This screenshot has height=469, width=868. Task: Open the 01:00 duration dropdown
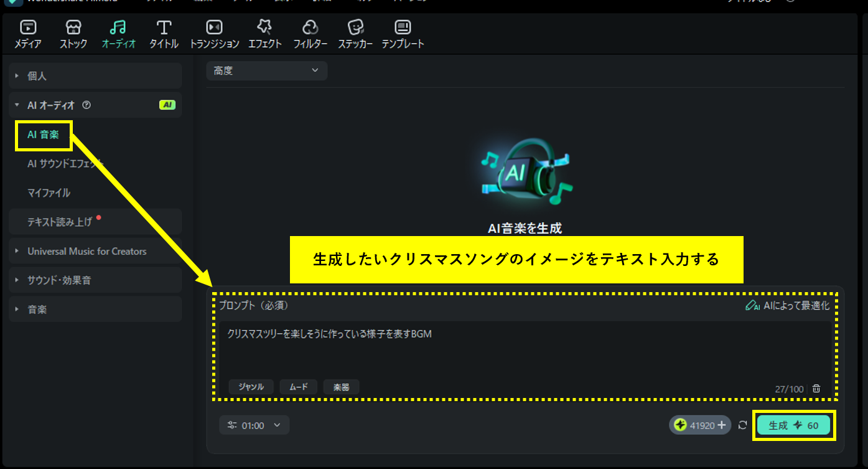254,425
